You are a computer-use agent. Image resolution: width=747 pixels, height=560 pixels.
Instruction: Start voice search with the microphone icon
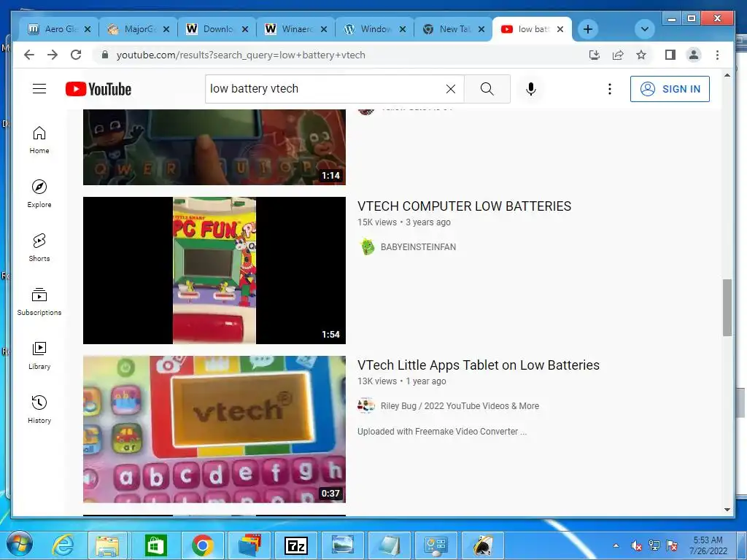pos(531,88)
